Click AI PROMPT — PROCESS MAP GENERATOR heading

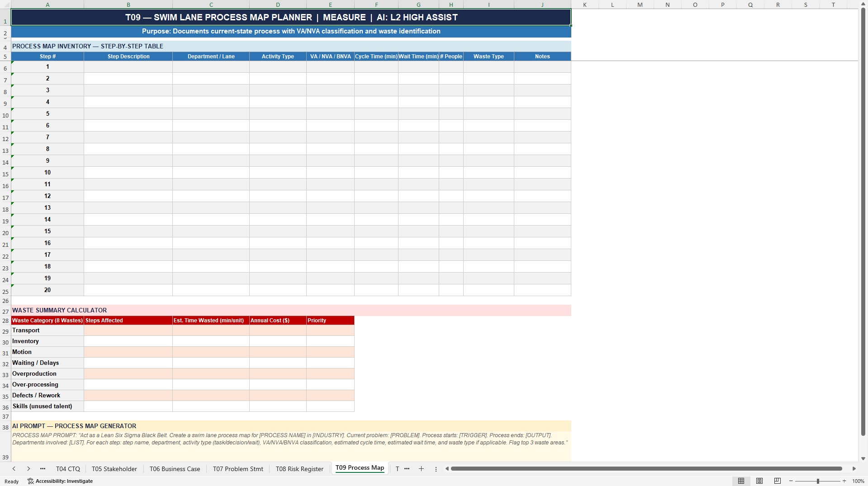(x=291, y=426)
